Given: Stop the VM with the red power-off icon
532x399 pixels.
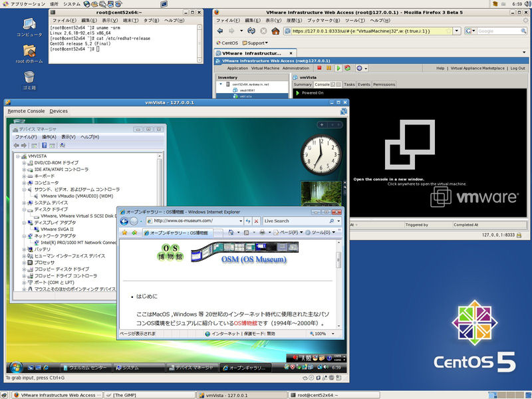Looking at the screenshot, I should click(319, 68).
